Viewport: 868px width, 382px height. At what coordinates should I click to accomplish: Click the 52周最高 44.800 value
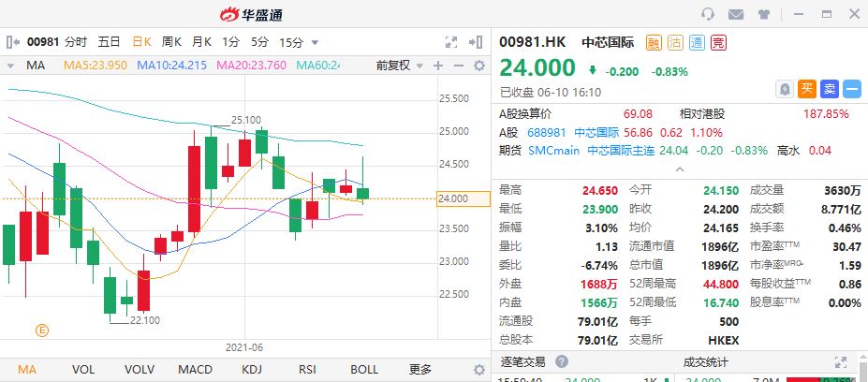[721, 284]
